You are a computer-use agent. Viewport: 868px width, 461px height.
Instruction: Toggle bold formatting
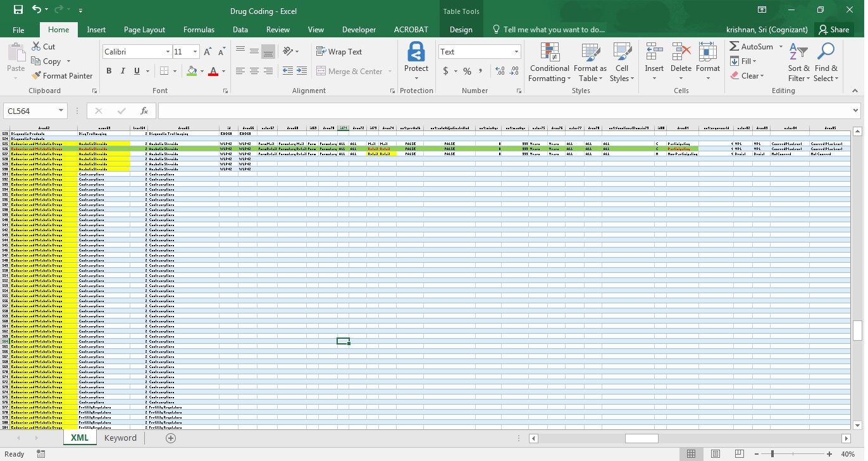coord(108,71)
